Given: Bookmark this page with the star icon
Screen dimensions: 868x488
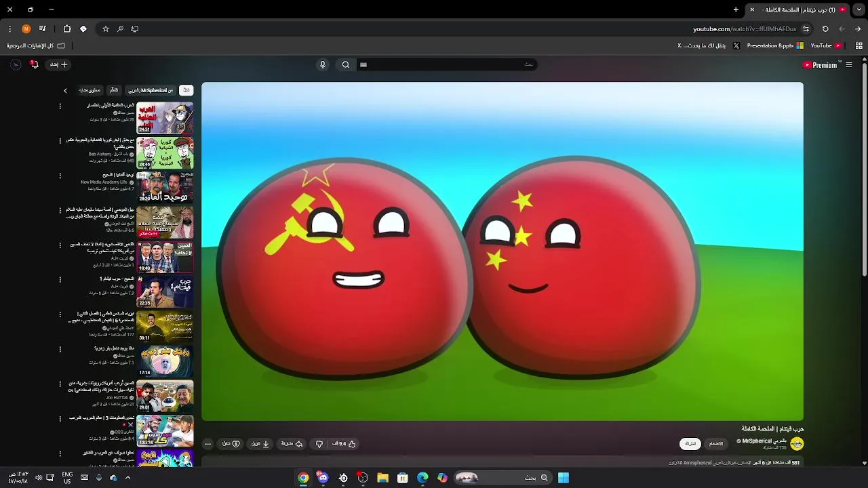Looking at the screenshot, I should click(x=106, y=29).
